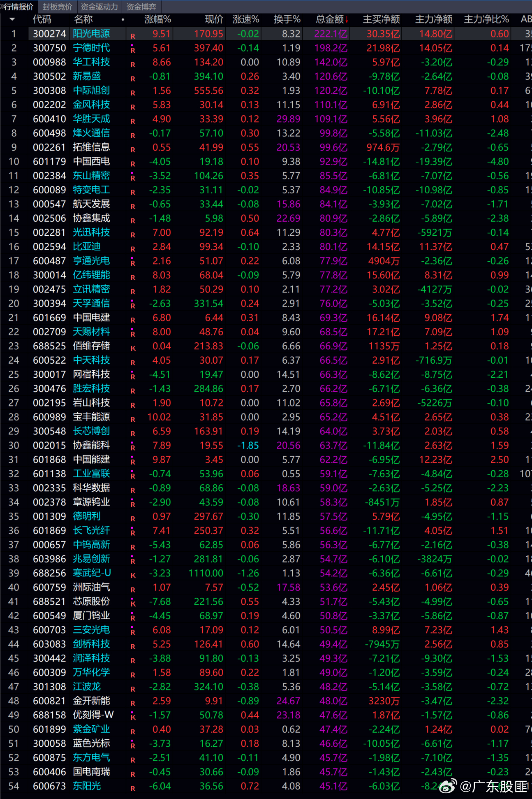
Task: Select stock name 宁德时代
Action: pos(91,48)
